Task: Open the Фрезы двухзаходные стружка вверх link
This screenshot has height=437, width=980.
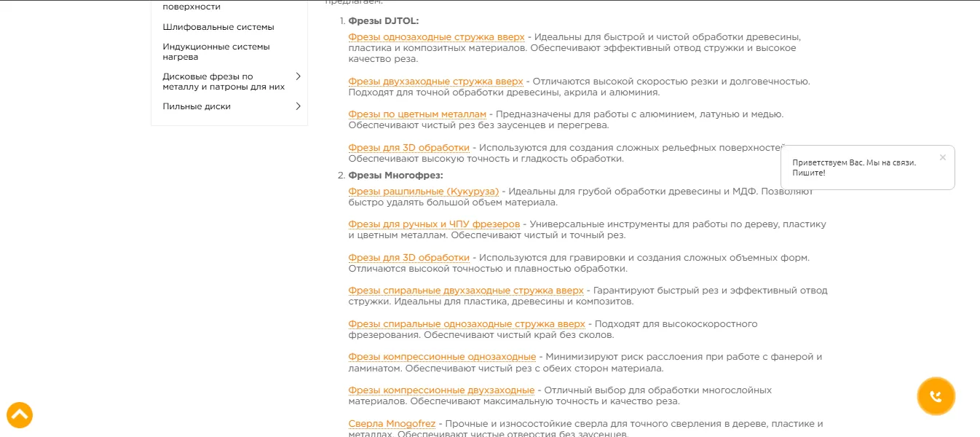Action: click(435, 82)
